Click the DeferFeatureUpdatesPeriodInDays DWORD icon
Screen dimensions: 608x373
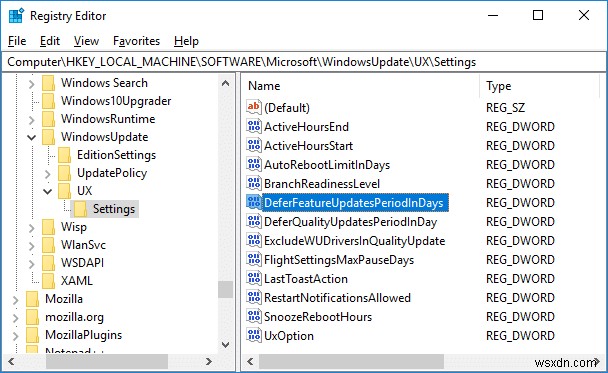pos(254,202)
